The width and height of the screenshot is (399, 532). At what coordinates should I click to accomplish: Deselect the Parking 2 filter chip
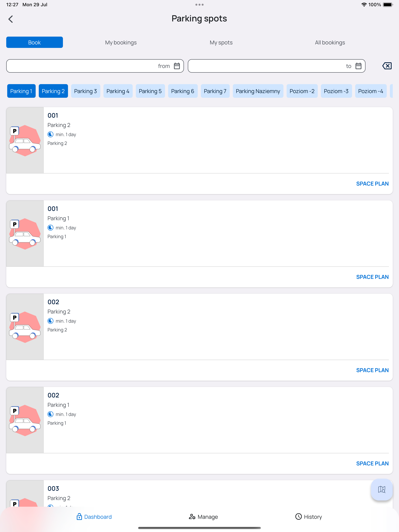(53, 91)
